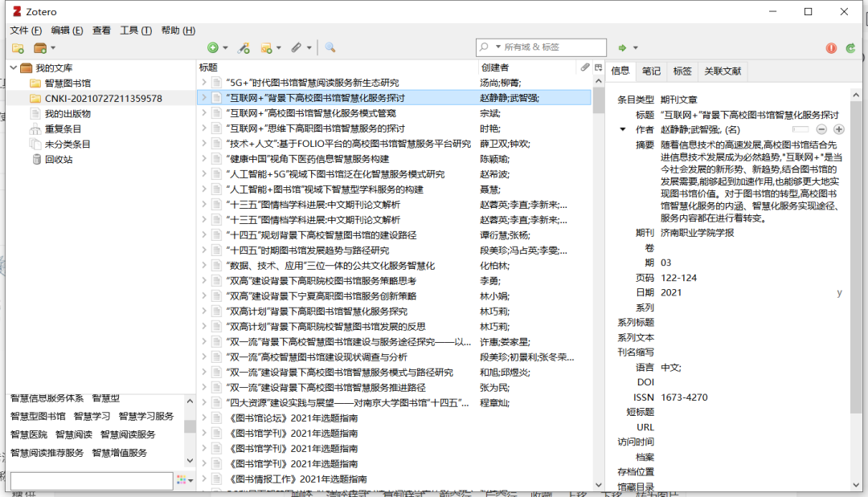Click the add creator plus icon
This screenshot has height=497, width=868.
tap(838, 129)
